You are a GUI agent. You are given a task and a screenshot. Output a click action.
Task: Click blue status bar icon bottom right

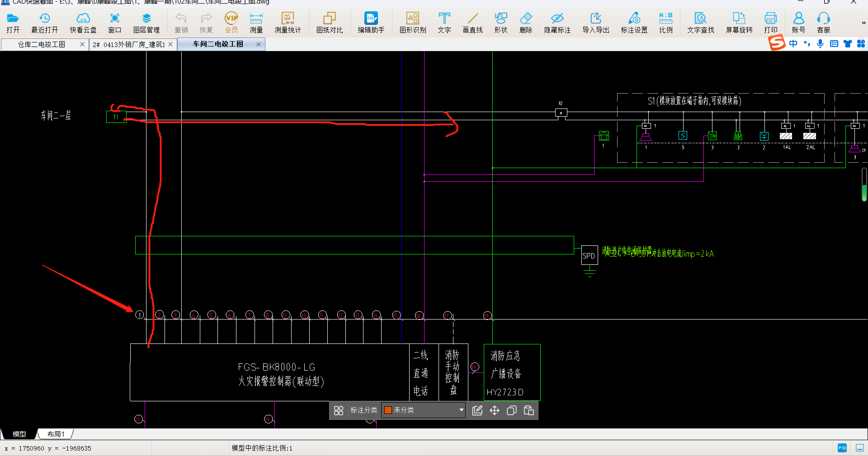pos(842,448)
